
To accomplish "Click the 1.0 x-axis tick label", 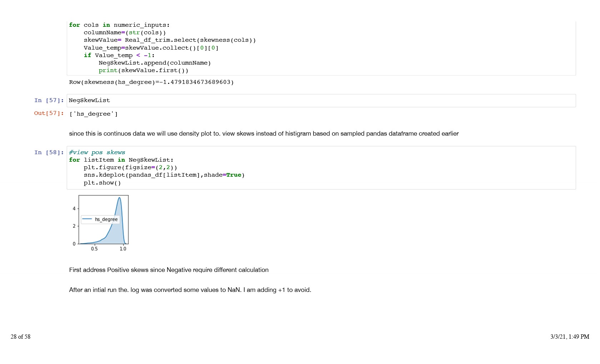I will [x=123, y=249].
